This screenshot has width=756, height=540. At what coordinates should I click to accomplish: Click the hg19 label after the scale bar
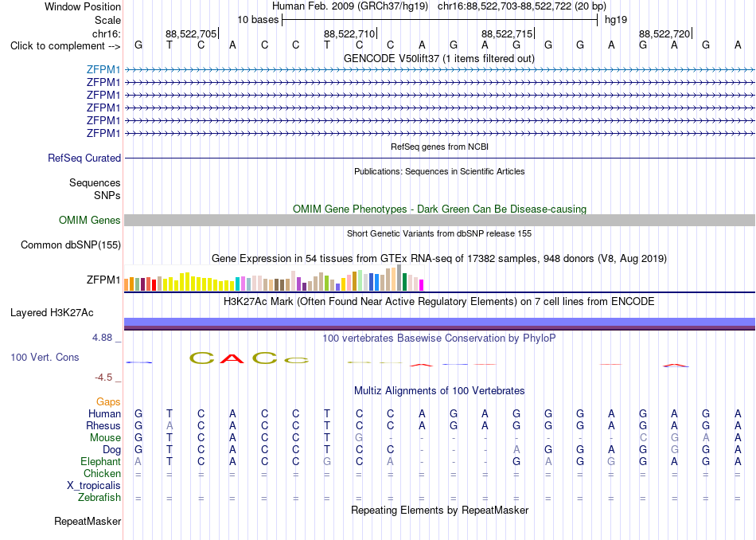[x=616, y=20]
